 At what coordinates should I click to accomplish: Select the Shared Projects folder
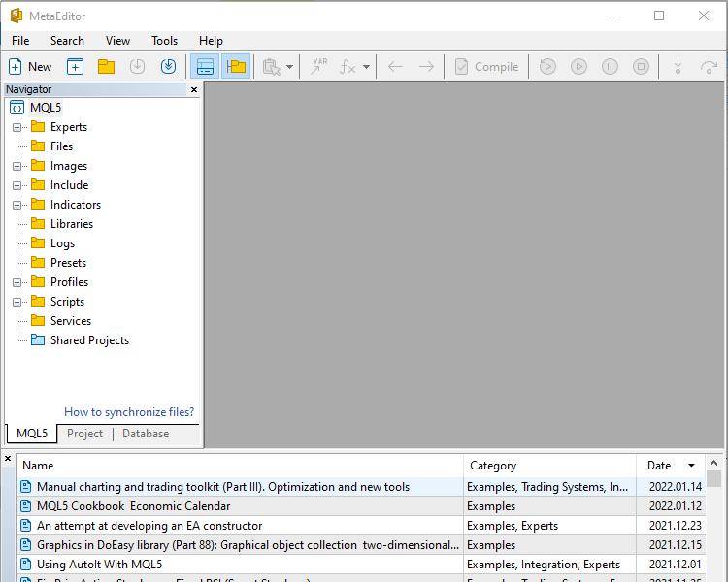(x=89, y=340)
